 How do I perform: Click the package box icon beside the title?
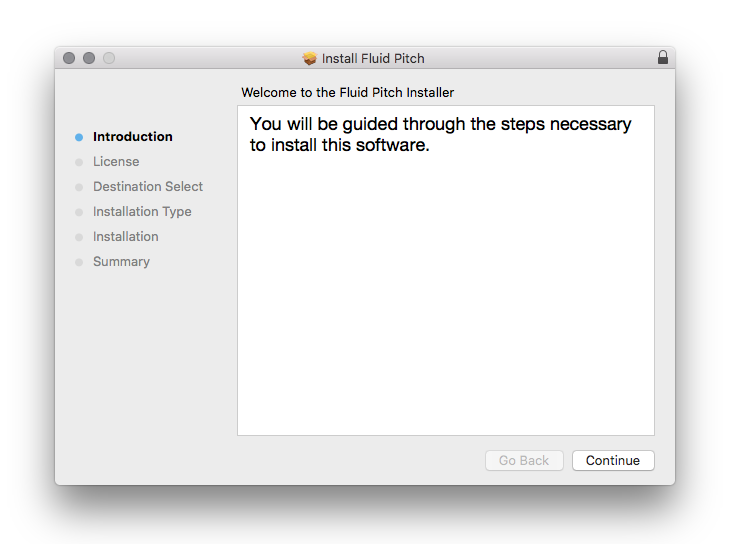point(310,58)
